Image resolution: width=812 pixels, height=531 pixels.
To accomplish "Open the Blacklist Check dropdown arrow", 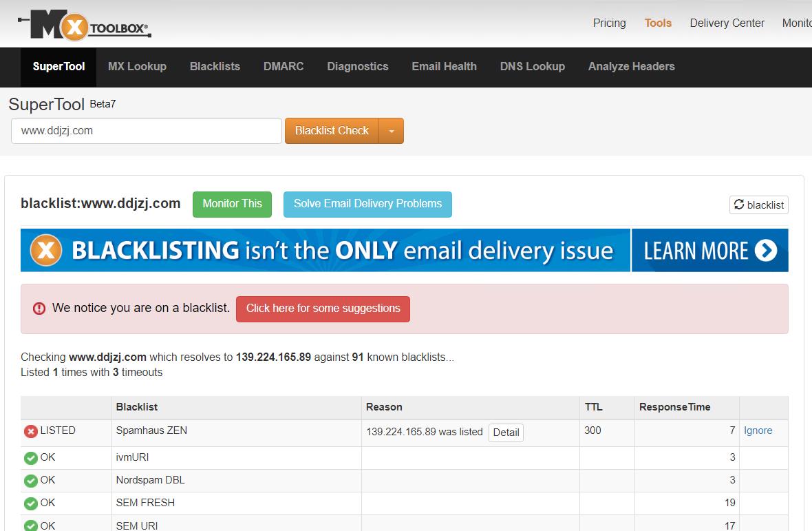I will click(x=392, y=131).
